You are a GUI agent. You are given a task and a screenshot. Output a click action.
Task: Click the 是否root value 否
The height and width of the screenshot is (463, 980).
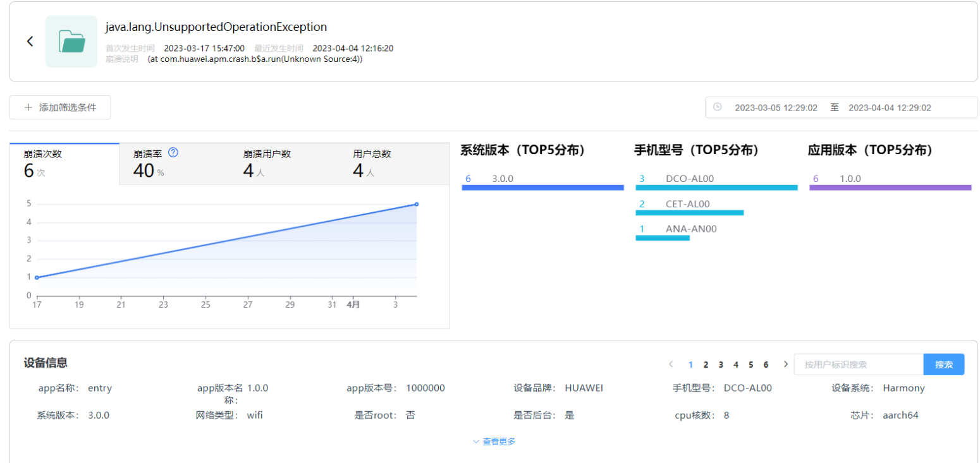pos(410,416)
